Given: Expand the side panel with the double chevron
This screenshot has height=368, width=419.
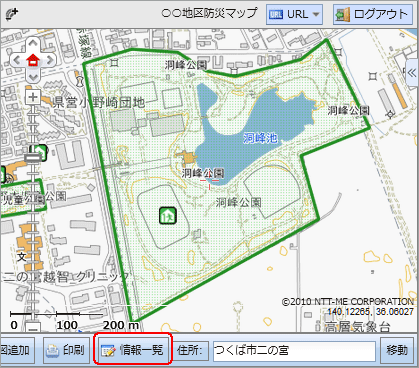Looking at the screenshot, I should (412, 73).
